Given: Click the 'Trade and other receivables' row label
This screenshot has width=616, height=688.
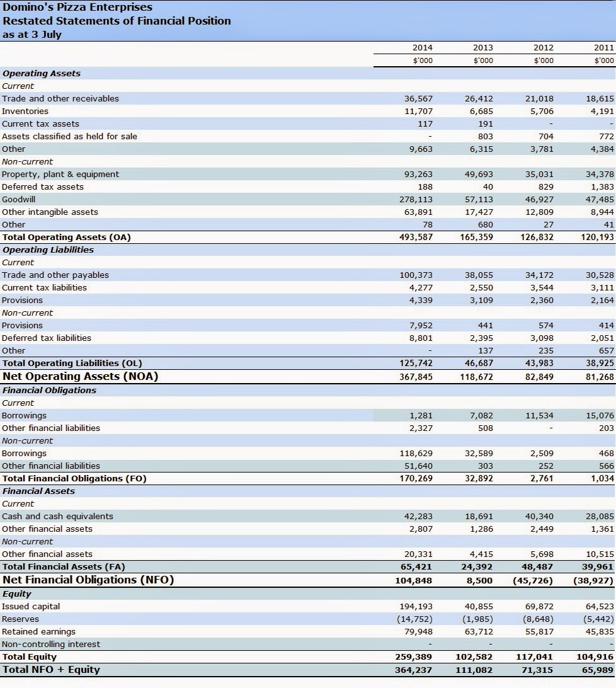Looking at the screenshot, I should point(60,98).
